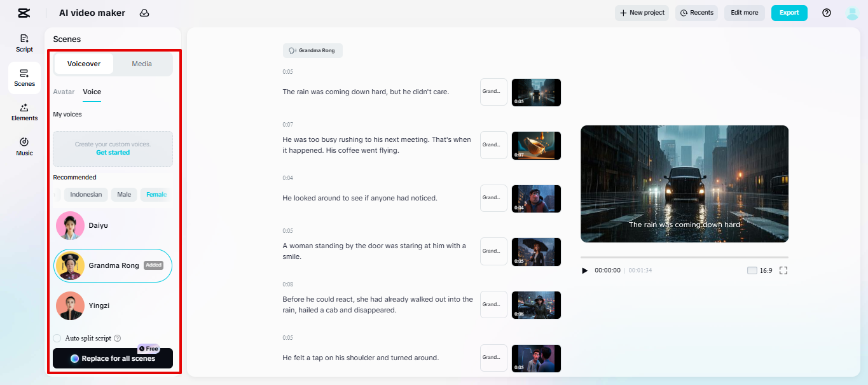This screenshot has width=868, height=385.
Task: Open voice chip for 'A woman standing' scene
Action: (x=493, y=251)
